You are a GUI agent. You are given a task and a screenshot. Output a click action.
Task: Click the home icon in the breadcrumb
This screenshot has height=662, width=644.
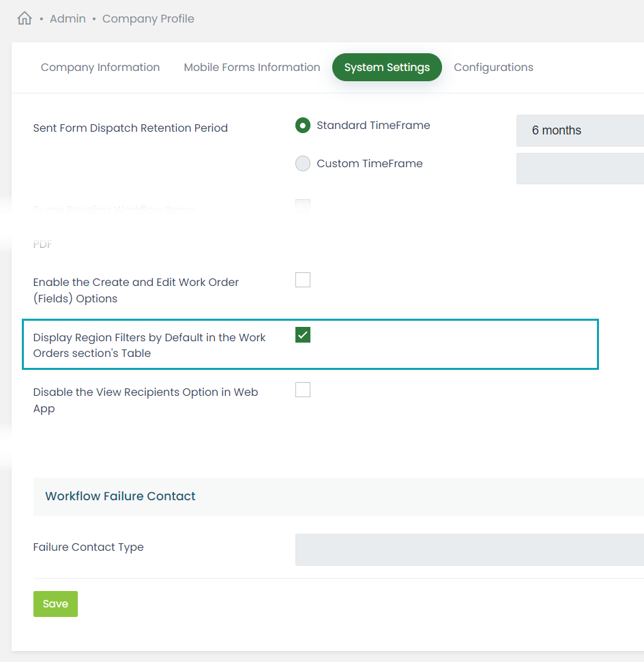pos(25,18)
